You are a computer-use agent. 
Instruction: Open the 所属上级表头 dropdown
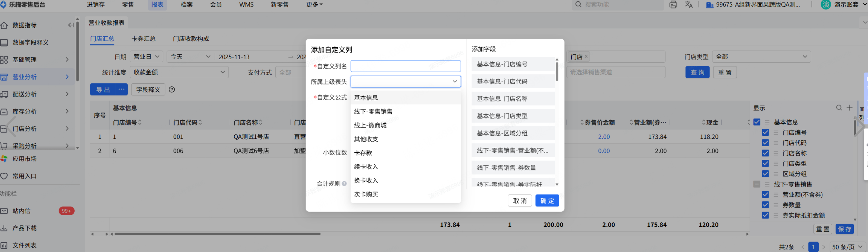[x=405, y=81]
